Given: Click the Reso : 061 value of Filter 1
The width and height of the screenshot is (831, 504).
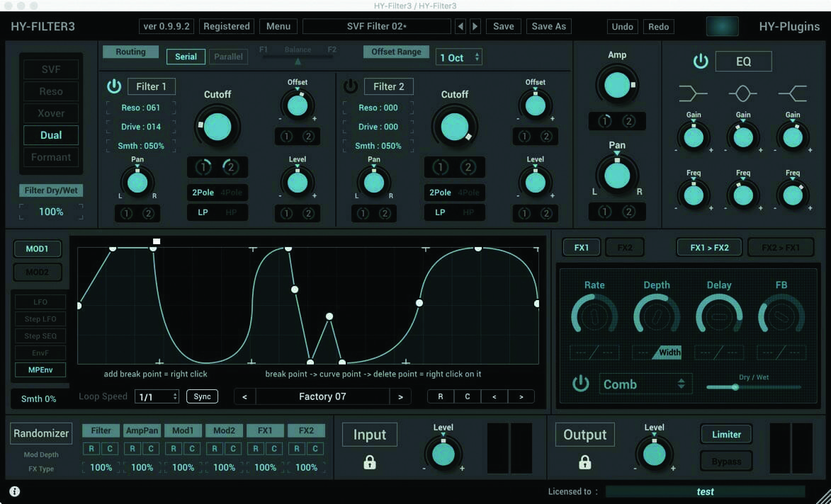Looking at the screenshot, I should pos(140,108).
